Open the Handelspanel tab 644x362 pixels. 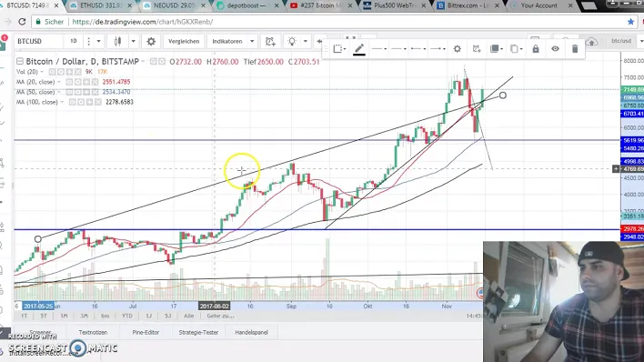(x=251, y=332)
